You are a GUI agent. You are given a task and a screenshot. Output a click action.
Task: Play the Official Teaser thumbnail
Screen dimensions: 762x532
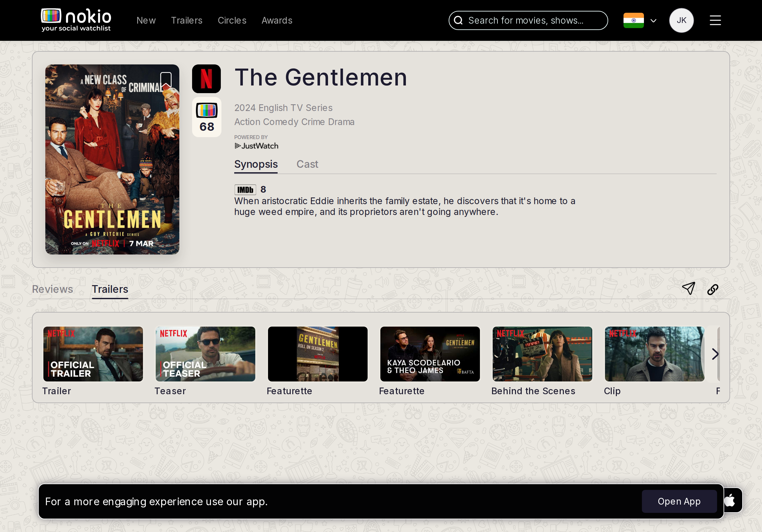pos(205,354)
